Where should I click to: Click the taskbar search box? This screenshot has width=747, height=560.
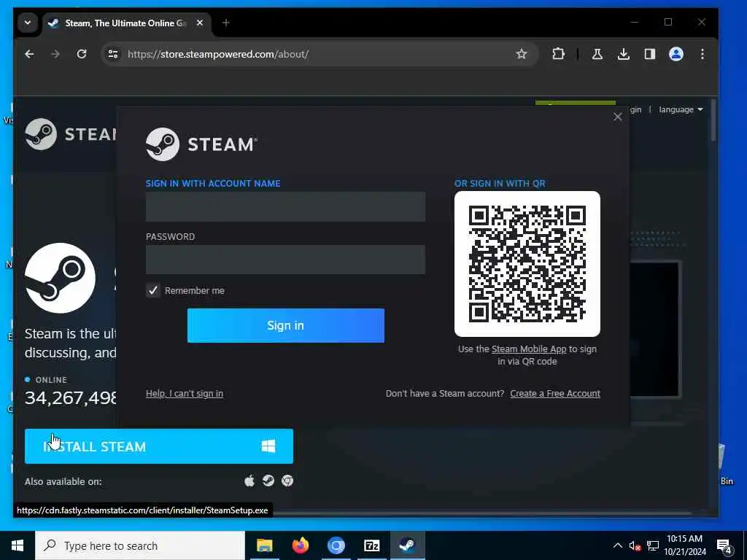coord(140,545)
